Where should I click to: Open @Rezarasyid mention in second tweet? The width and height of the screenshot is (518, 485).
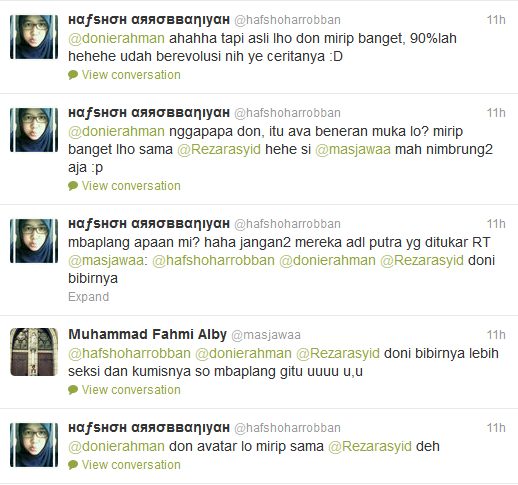coord(219,149)
